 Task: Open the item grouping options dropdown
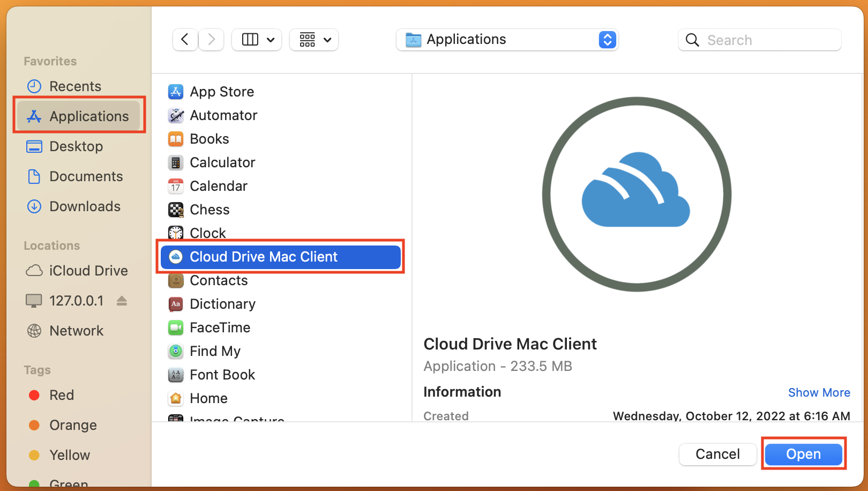314,40
